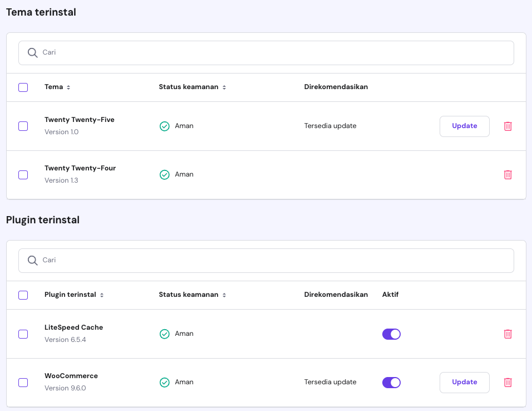Remove LiteSpeed Cache using the trash icon

508,334
